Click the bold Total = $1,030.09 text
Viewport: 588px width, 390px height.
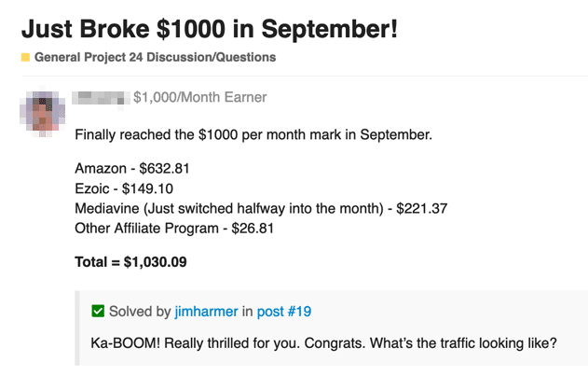tap(131, 262)
